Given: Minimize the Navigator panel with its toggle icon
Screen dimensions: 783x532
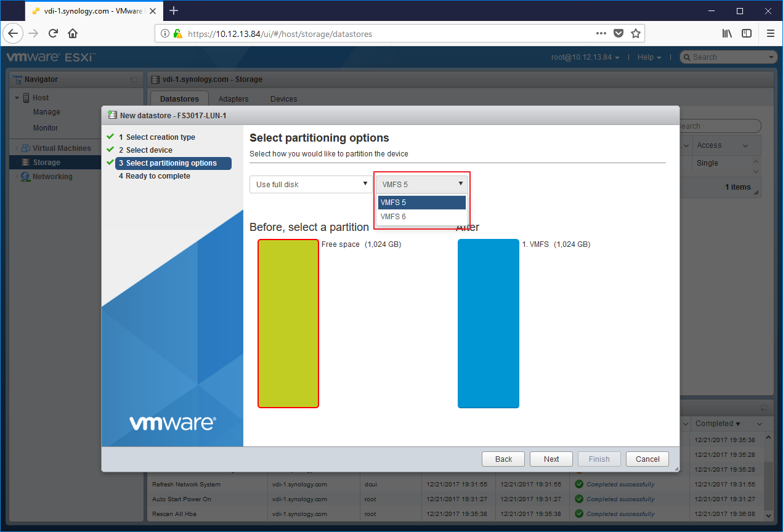Looking at the screenshot, I should (134, 79).
